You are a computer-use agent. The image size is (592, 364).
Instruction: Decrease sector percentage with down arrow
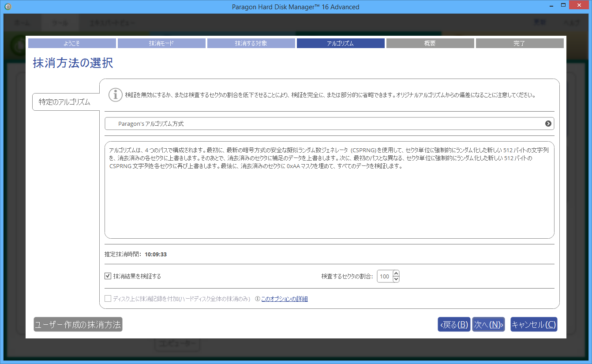tap(396, 279)
